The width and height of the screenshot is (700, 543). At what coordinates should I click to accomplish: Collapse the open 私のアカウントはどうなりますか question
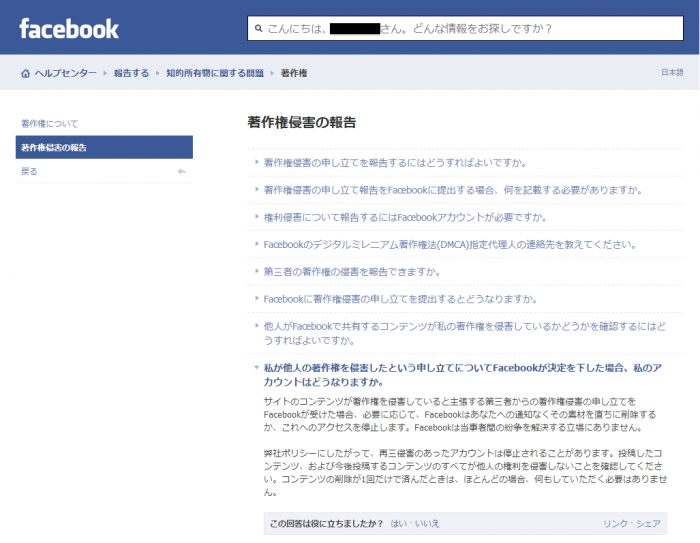[462, 375]
